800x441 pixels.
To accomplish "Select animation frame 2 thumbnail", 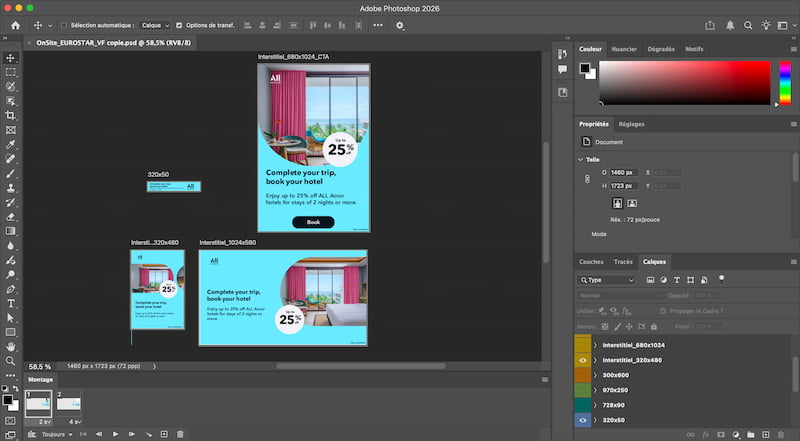I will tap(69, 404).
